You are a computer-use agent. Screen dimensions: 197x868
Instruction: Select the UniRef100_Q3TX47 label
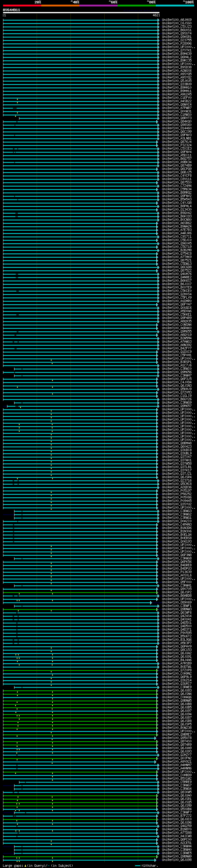tap(177, 457)
